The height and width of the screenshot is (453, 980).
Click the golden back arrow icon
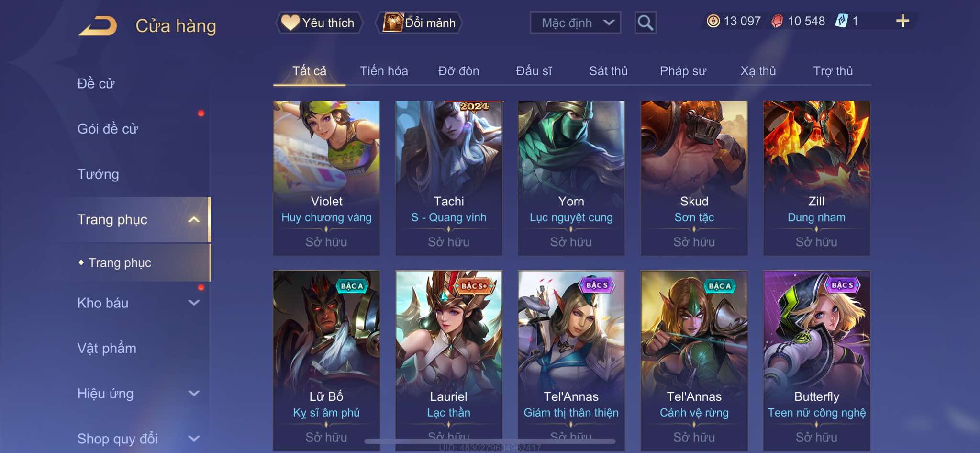[x=98, y=25]
